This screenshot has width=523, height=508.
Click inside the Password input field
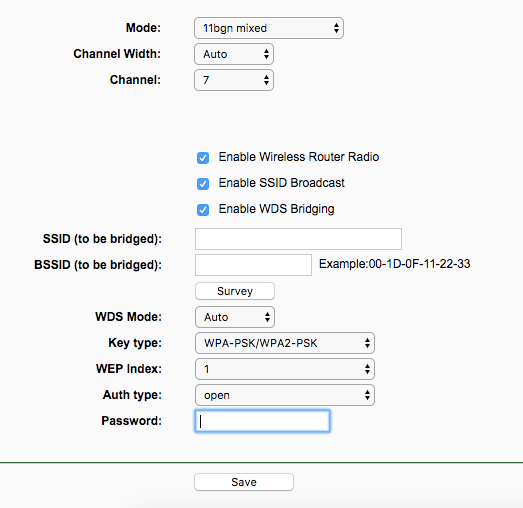(x=263, y=421)
